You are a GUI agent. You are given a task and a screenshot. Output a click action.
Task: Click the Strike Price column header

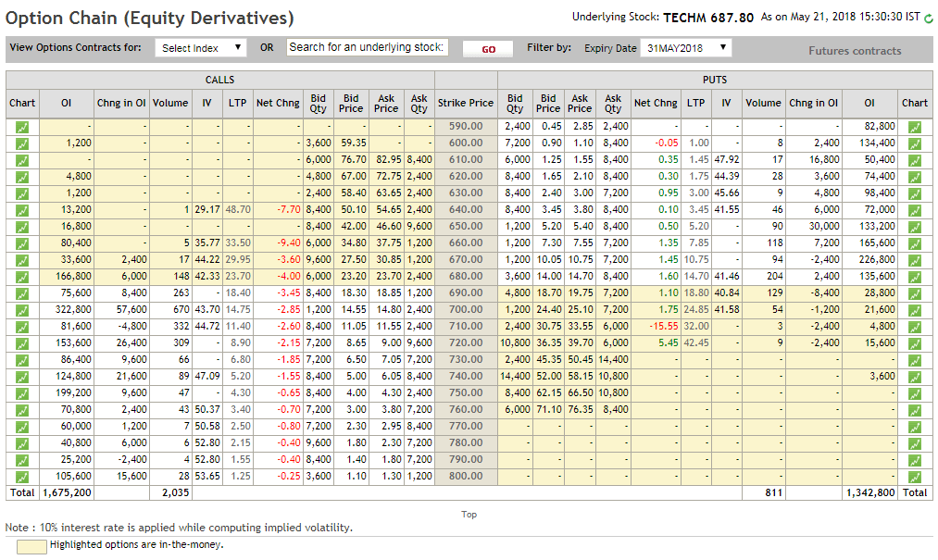(x=466, y=103)
